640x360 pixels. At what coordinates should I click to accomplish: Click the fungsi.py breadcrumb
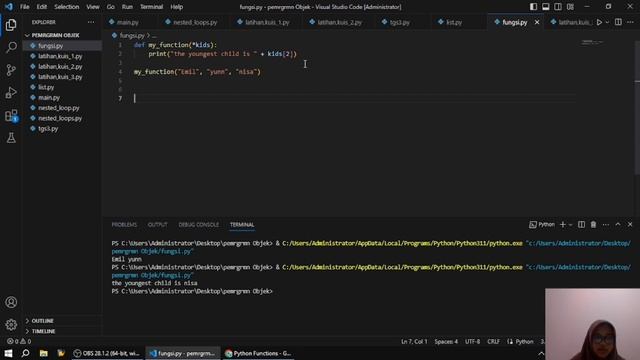click(131, 36)
